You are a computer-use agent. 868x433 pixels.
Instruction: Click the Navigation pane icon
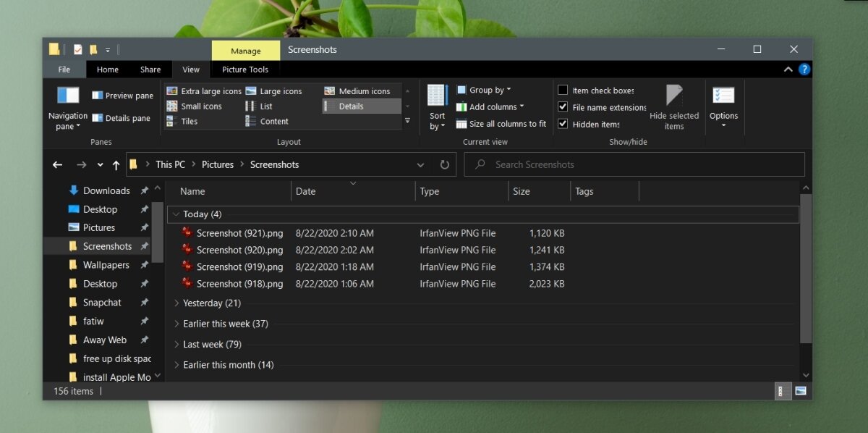[67, 96]
